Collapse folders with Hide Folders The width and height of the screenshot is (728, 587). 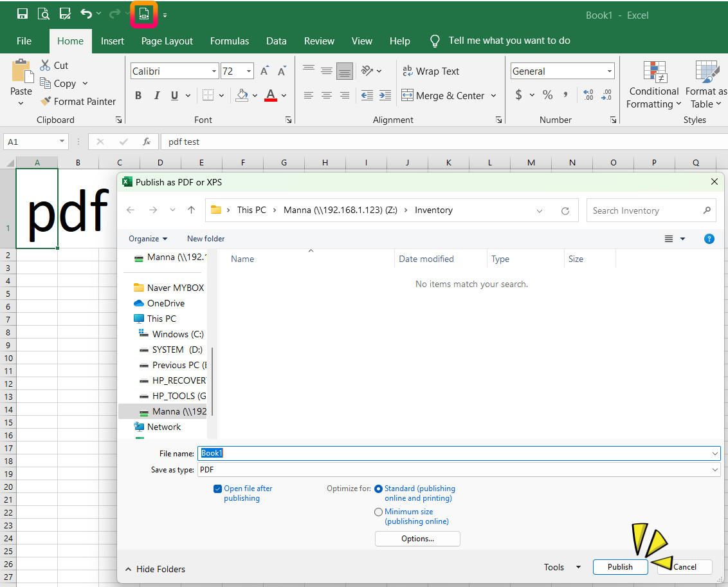pos(156,569)
